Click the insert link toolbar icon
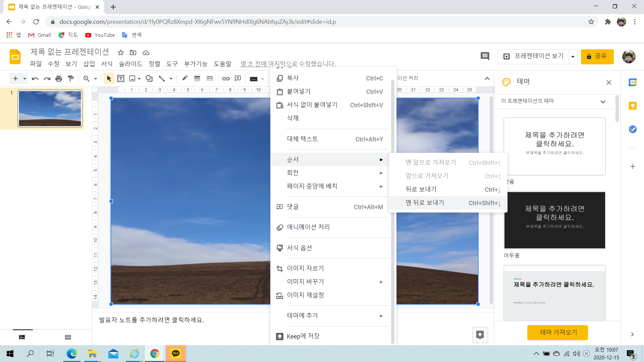 click(226, 78)
